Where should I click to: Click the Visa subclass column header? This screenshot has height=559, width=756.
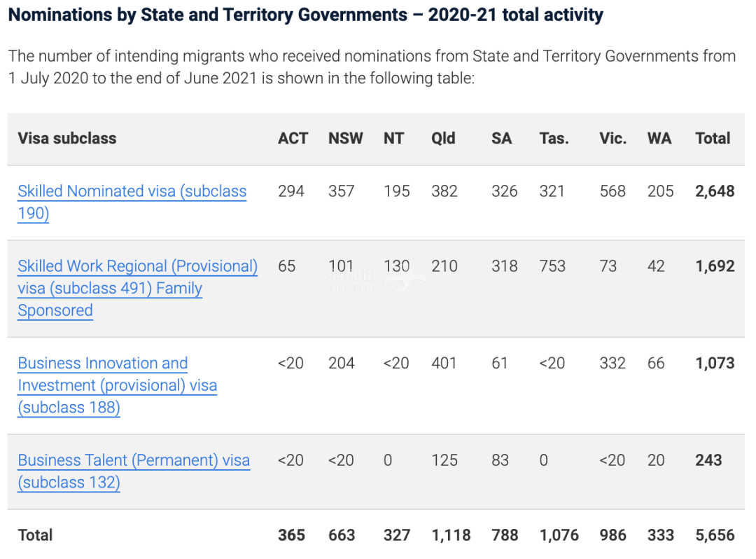click(67, 139)
